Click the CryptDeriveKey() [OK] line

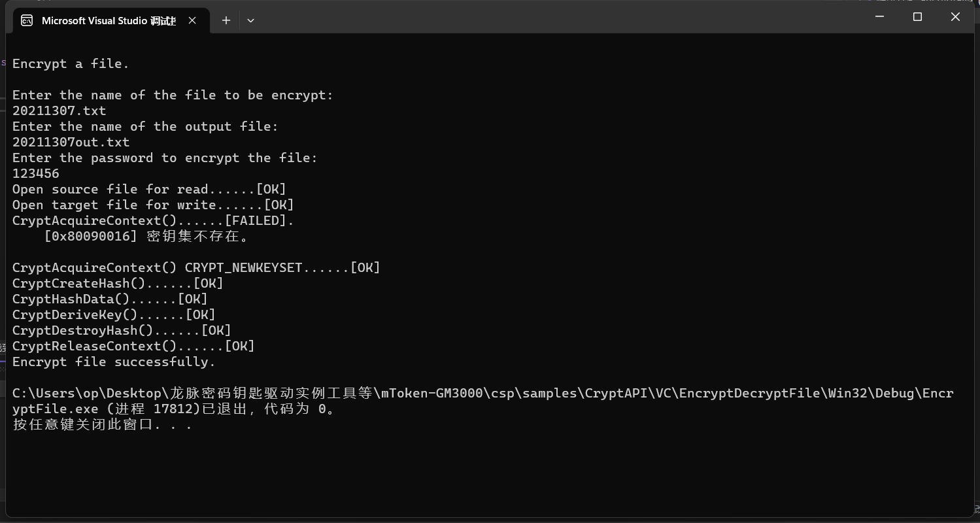(x=114, y=314)
